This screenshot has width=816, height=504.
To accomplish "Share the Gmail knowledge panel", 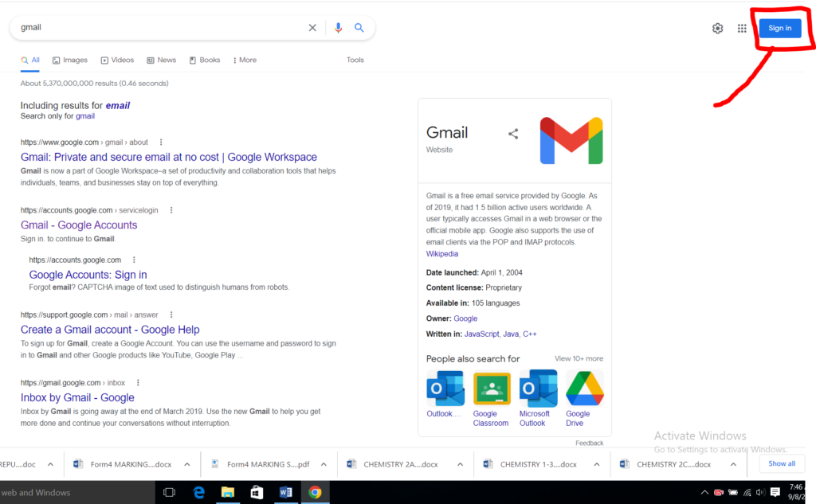I will tap(513, 134).
